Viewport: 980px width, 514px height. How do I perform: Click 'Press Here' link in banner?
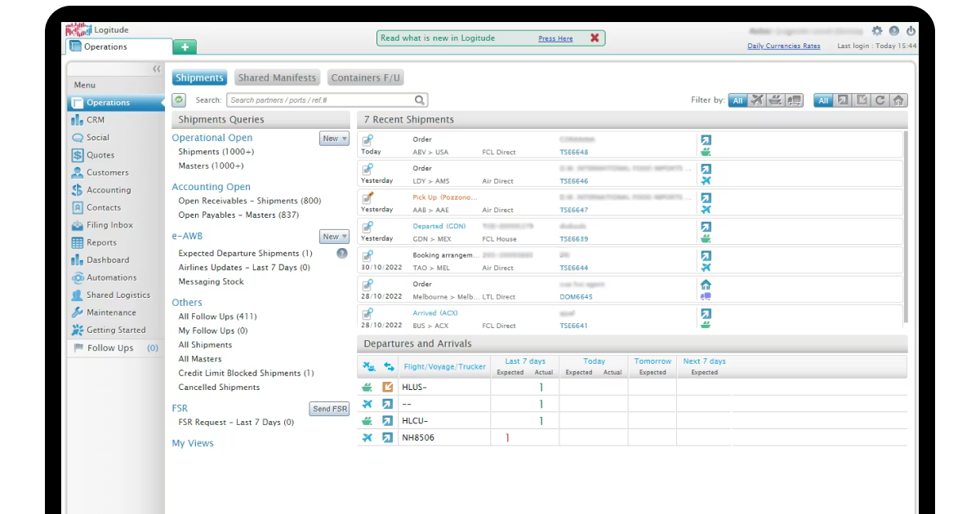(x=555, y=38)
